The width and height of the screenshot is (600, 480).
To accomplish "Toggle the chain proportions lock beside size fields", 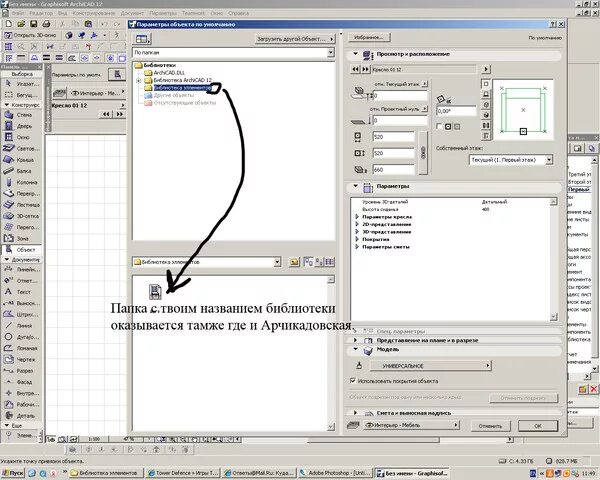I will 423,153.
